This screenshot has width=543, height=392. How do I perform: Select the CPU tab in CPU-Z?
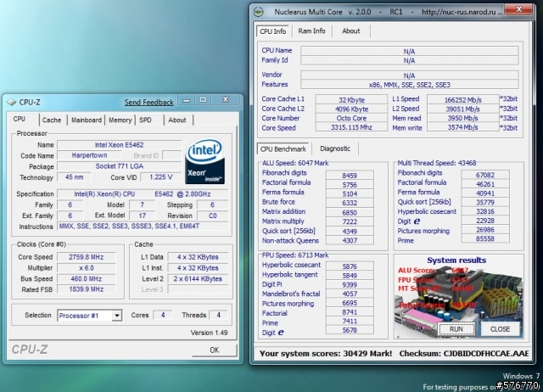[20, 119]
